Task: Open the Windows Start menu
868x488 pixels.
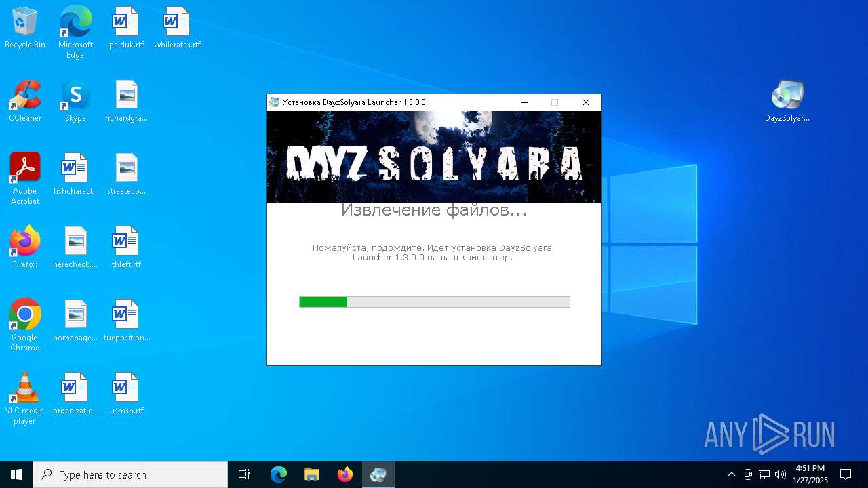Action: (16, 474)
